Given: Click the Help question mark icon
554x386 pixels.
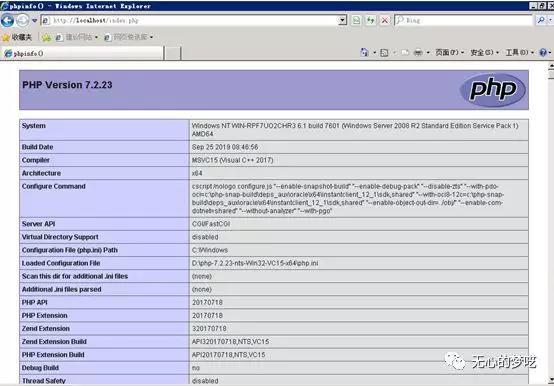Looking at the screenshot, I should [x=543, y=53].
